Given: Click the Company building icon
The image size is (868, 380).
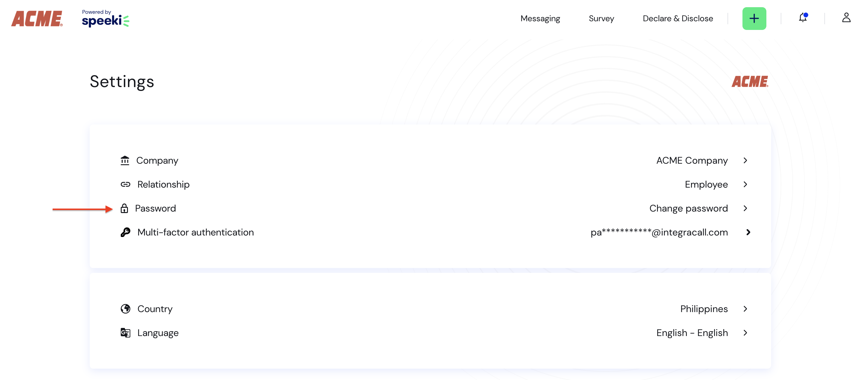Looking at the screenshot, I should pos(125,160).
